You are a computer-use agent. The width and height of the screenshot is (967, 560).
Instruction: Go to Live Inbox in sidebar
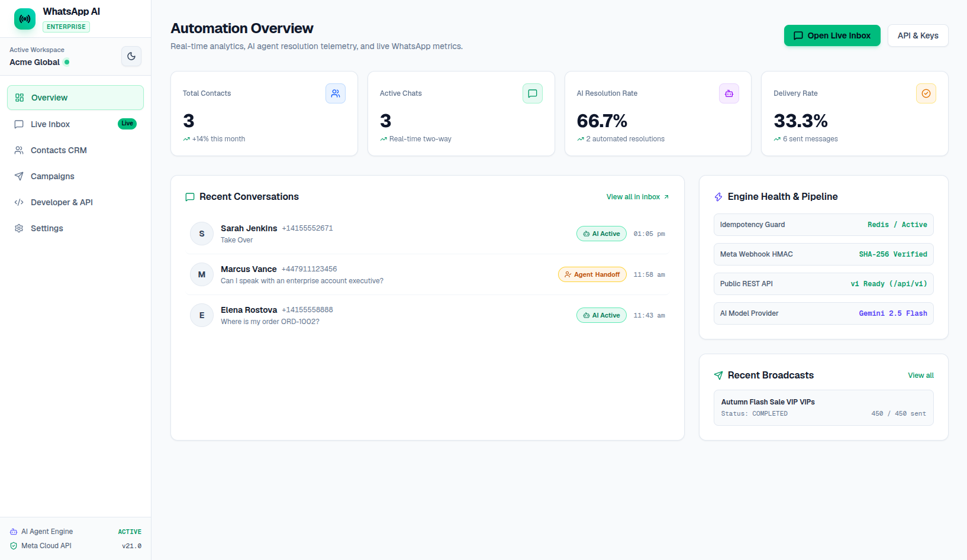75,124
